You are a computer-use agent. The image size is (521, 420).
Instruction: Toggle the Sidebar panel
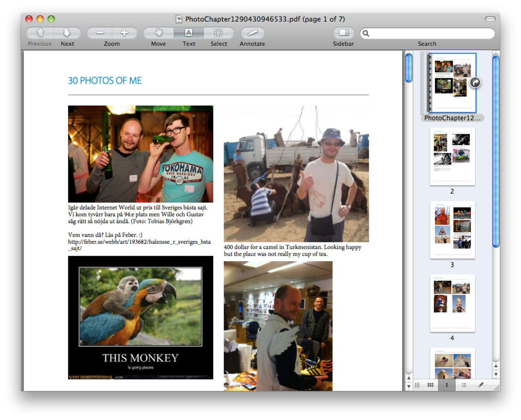click(x=344, y=33)
